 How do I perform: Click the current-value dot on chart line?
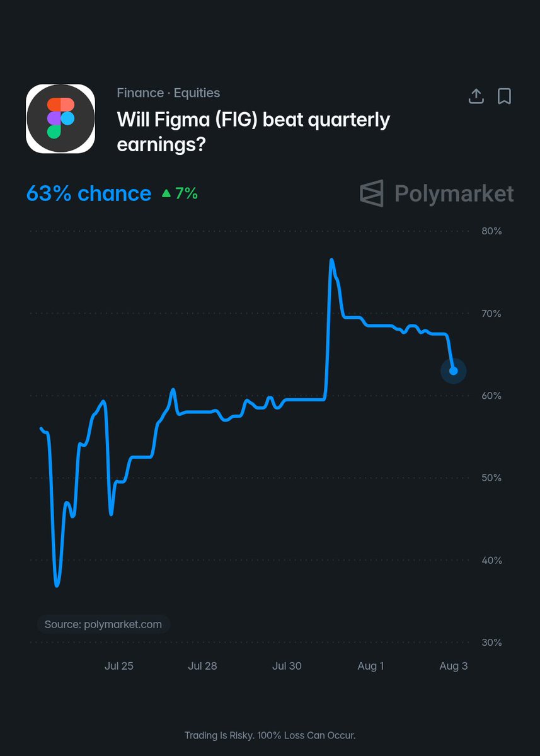(x=453, y=370)
